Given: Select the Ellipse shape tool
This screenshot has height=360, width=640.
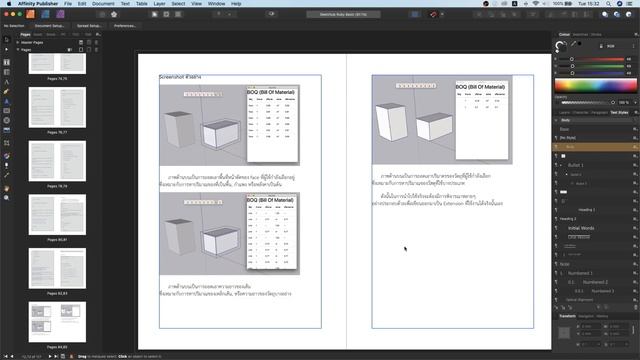Looking at the screenshot, I should [x=7, y=120].
